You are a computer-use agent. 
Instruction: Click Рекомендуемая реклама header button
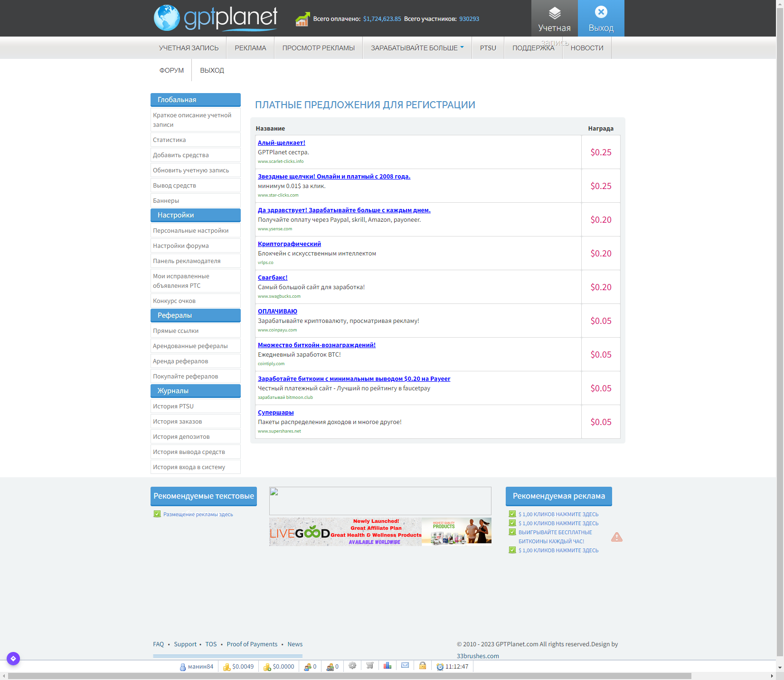(x=559, y=496)
